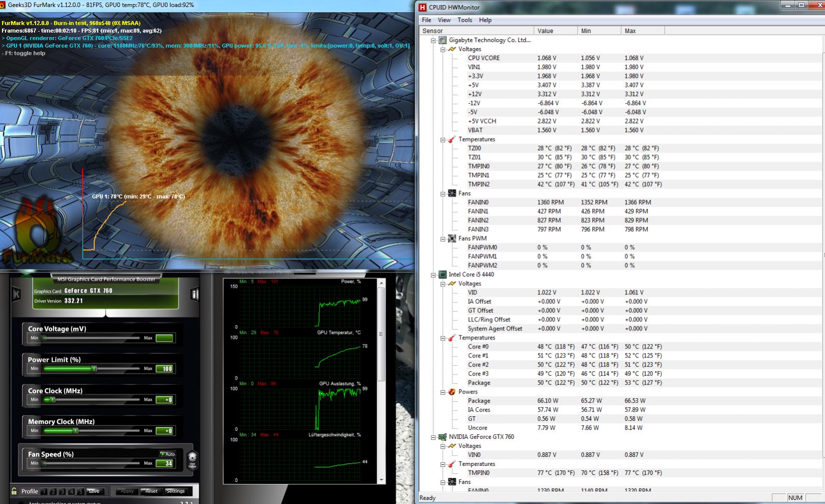Open Afterburner Settings
Viewport: 825px width, 504px height.
pyautogui.click(x=176, y=491)
